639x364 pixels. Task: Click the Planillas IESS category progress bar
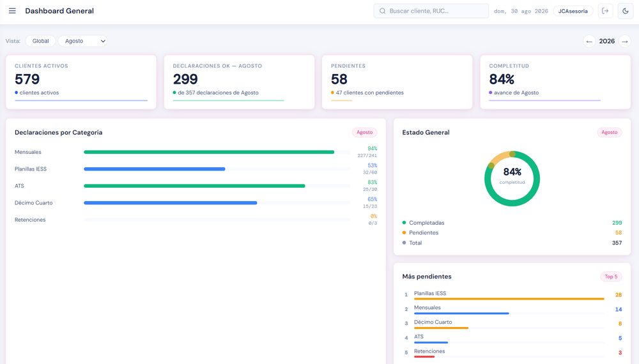click(217, 169)
